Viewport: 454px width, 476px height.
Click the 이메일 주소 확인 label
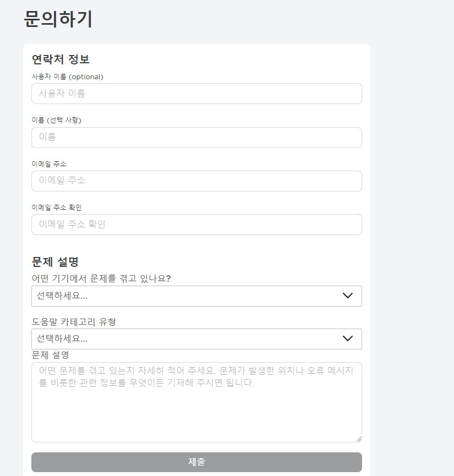57,207
